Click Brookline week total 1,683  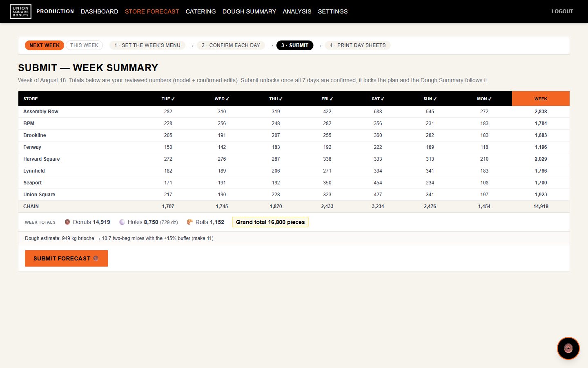541,135
